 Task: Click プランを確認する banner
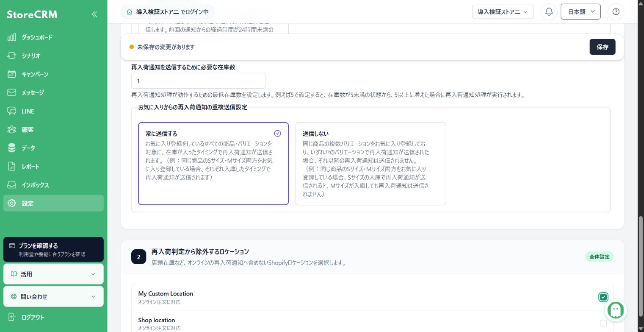click(53, 249)
